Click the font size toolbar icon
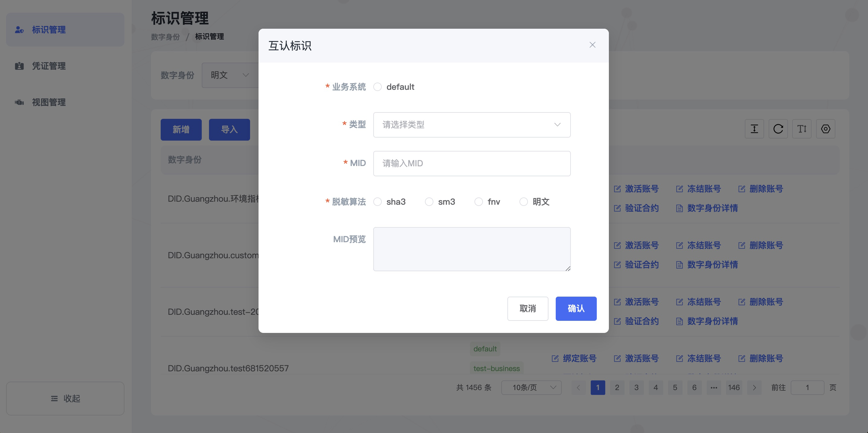868x433 pixels. point(802,129)
